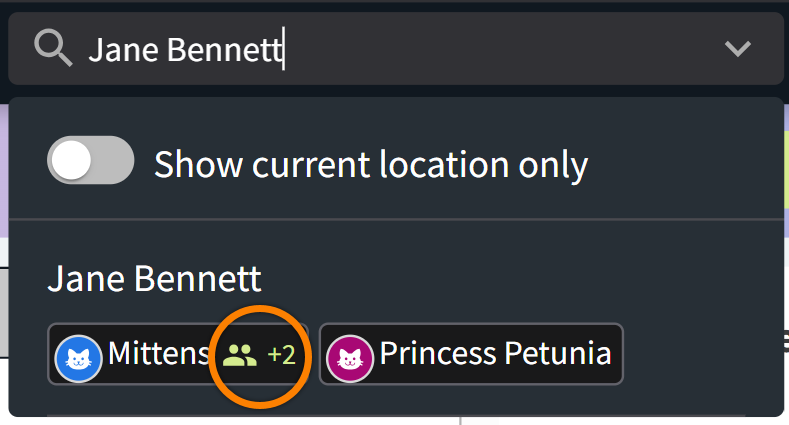Click Princess Petunia's magenta cat avatar
Viewport: 789px width, 425px height.
[350, 355]
